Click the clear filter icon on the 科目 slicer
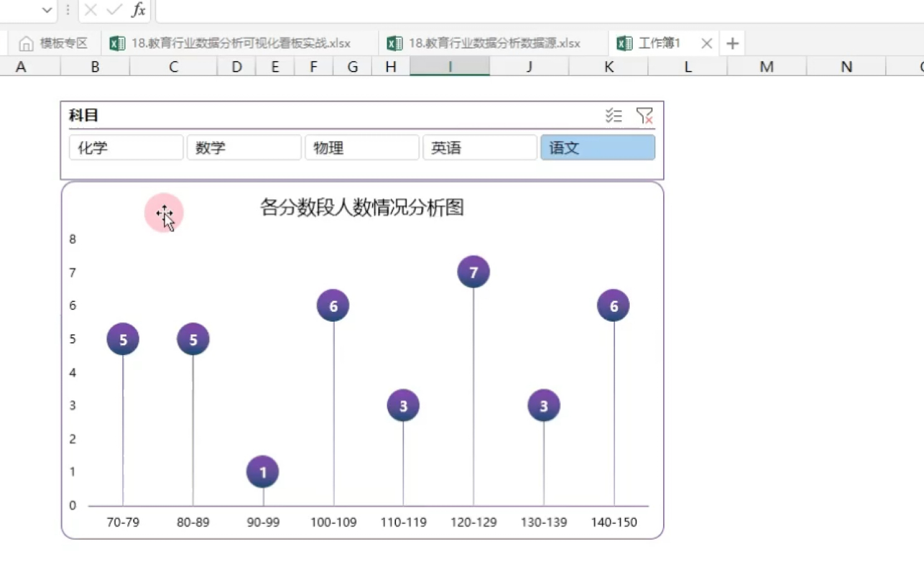This screenshot has height=577, width=924. tap(645, 115)
